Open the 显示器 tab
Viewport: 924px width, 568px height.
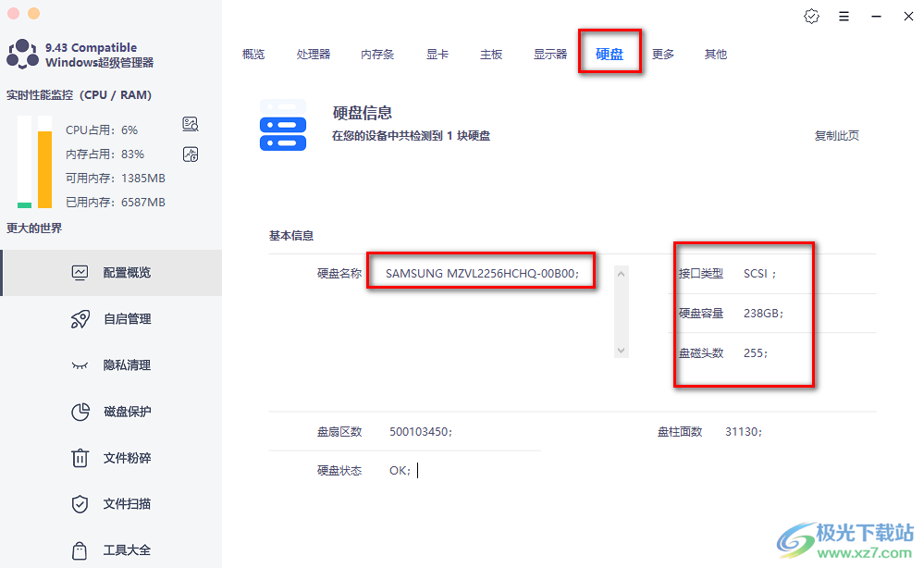pyautogui.click(x=550, y=55)
